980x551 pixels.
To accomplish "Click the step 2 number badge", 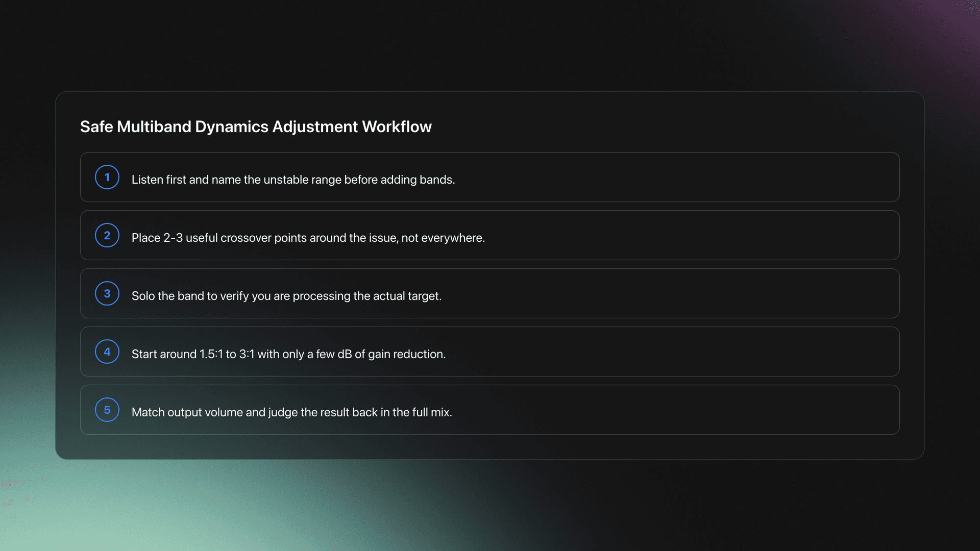I will pyautogui.click(x=107, y=235).
